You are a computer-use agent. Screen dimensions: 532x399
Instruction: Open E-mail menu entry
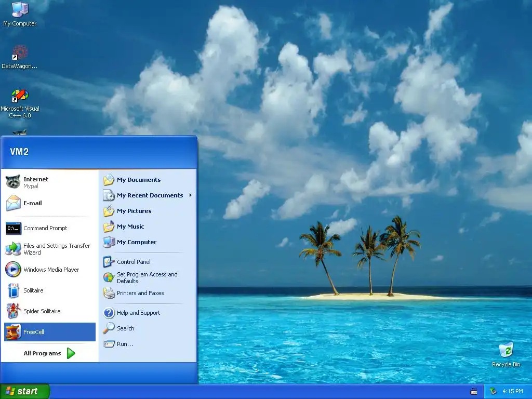click(50, 203)
